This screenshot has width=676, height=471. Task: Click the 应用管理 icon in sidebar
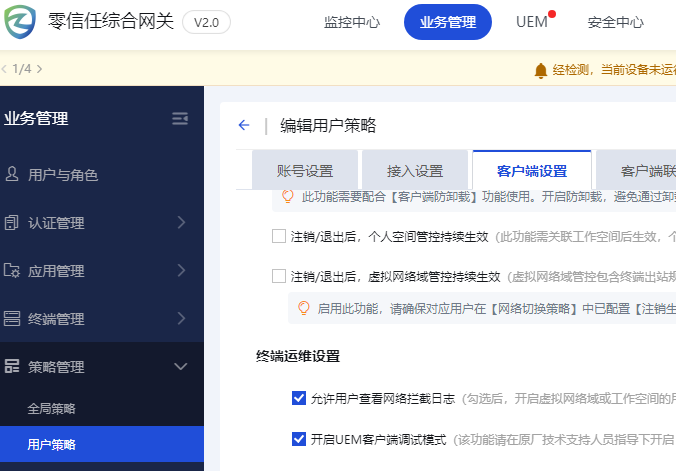tap(12, 271)
